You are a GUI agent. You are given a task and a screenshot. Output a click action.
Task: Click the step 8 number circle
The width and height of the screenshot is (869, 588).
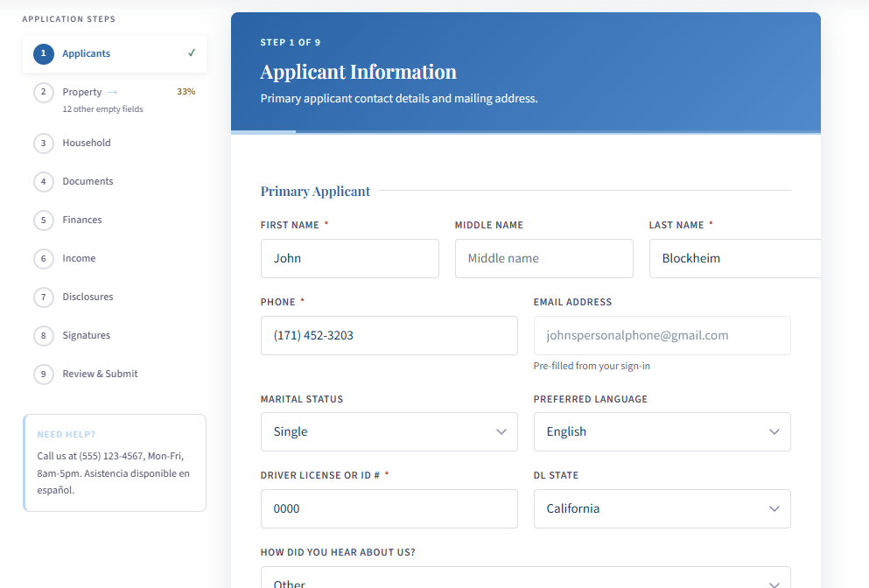click(44, 336)
